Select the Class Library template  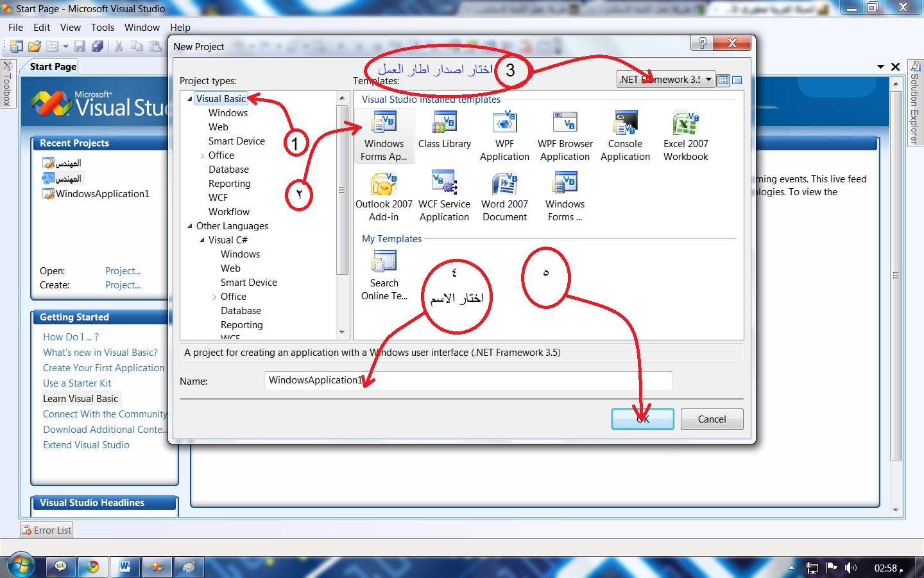(x=445, y=130)
